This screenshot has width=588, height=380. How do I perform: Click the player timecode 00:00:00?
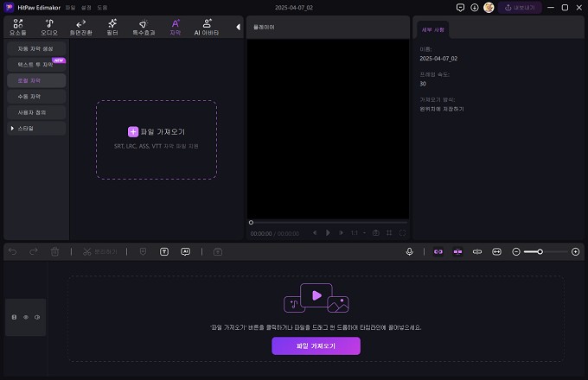pos(261,234)
